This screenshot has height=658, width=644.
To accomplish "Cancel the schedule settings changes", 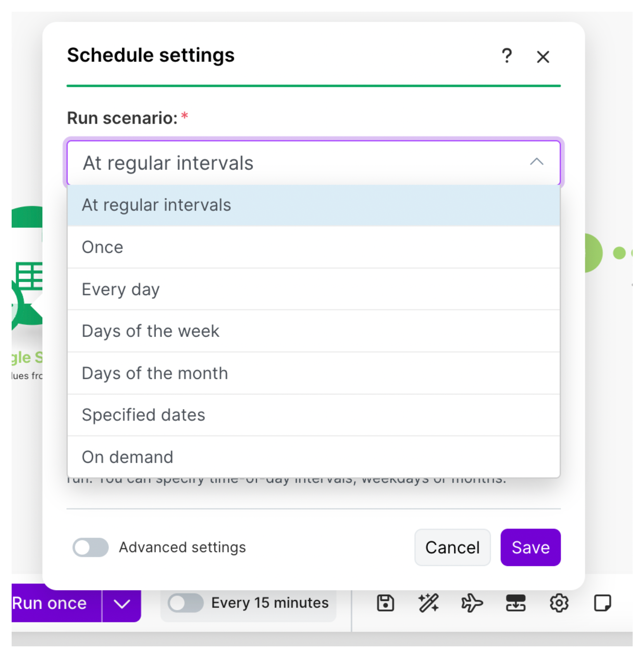I will (452, 547).
